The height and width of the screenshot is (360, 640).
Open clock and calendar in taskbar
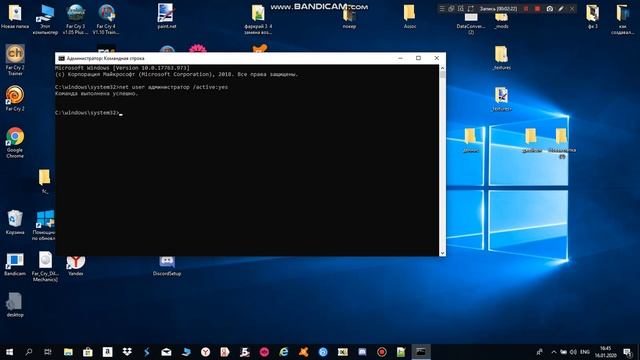[x=606, y=352]
